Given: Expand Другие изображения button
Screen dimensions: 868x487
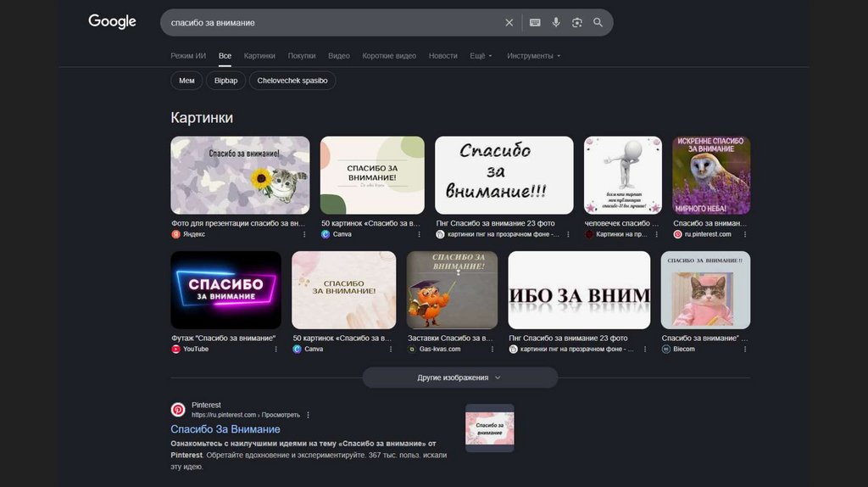Looking at the screenshot, I should pyautogui.click(x=460, y=378).
